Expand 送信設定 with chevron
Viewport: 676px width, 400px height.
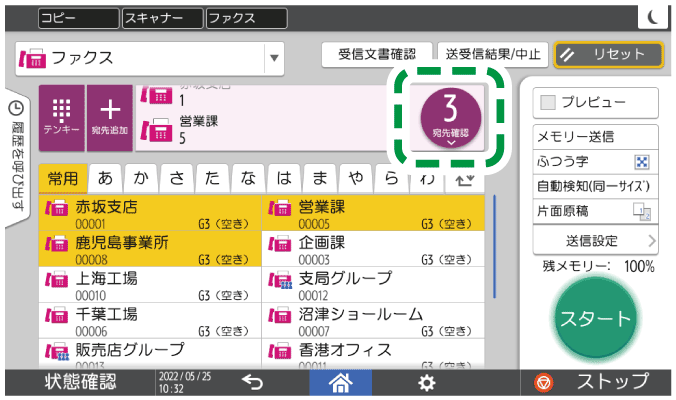click(595, 241)
